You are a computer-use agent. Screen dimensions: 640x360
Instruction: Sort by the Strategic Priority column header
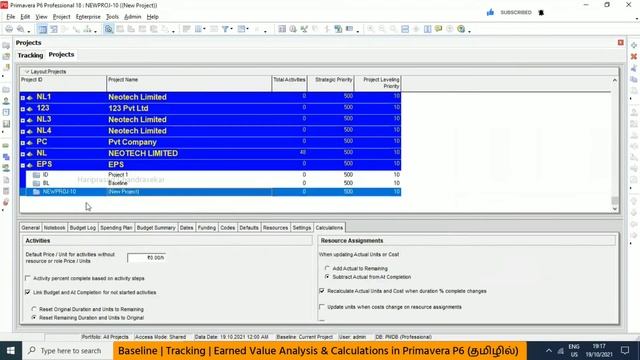point(331,83)
